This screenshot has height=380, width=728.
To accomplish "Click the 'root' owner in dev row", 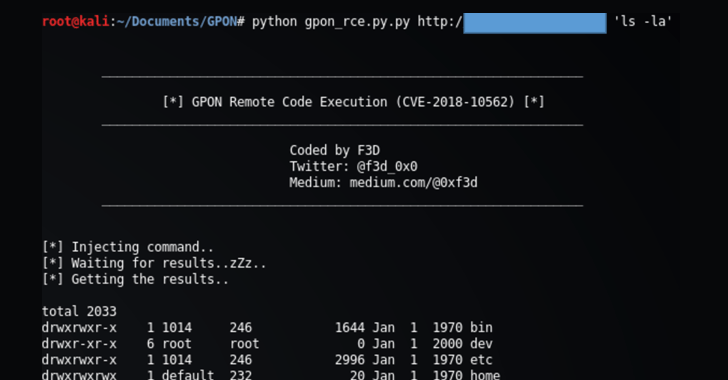I will [x=176, y=344].
